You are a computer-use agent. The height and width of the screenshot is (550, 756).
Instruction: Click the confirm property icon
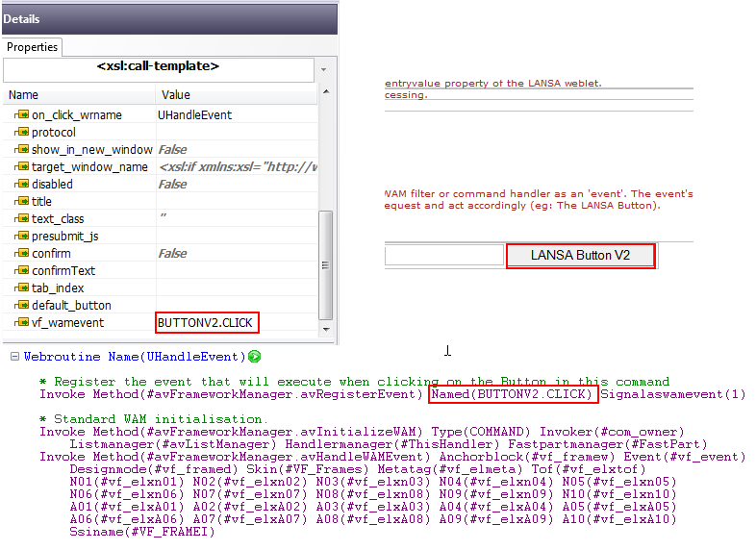pos(22,253)
